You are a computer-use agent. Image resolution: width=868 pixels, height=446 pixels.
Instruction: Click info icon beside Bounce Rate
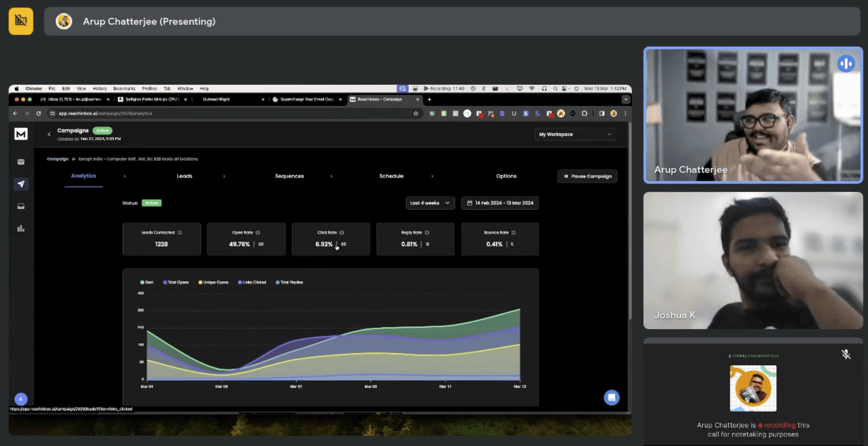[x=513, y=232]
